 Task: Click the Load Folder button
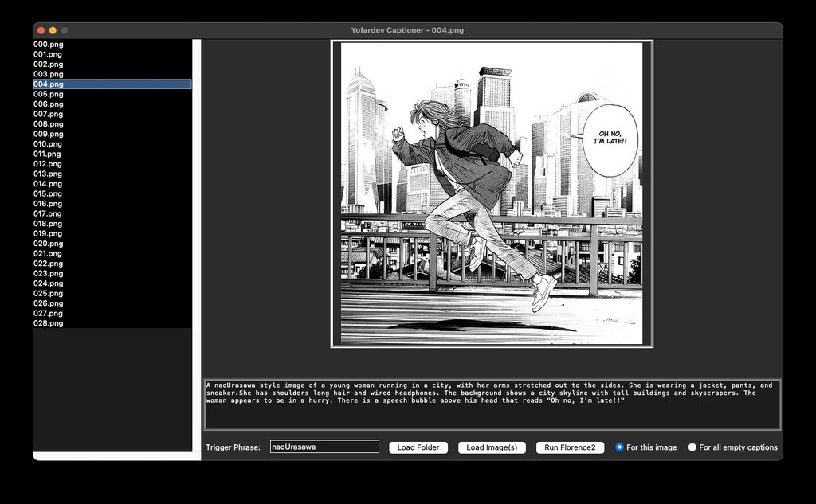coord(418,447)
